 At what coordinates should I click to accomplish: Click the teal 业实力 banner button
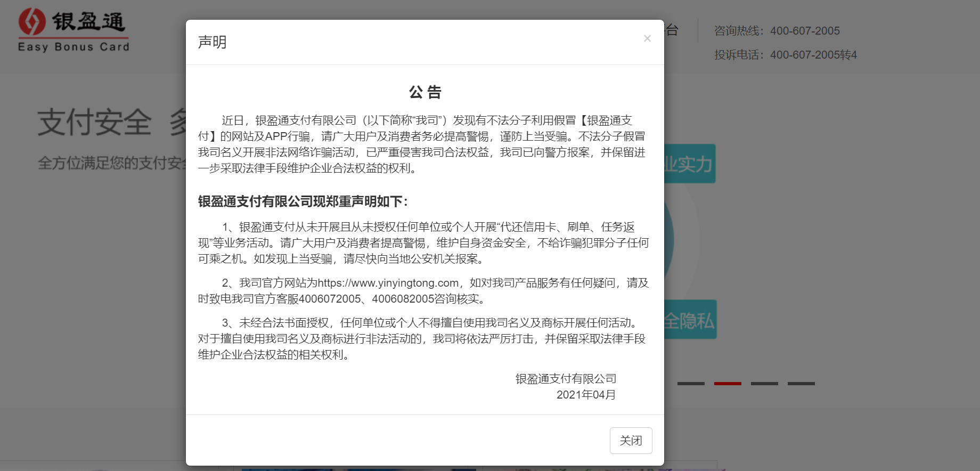point(690,164)
